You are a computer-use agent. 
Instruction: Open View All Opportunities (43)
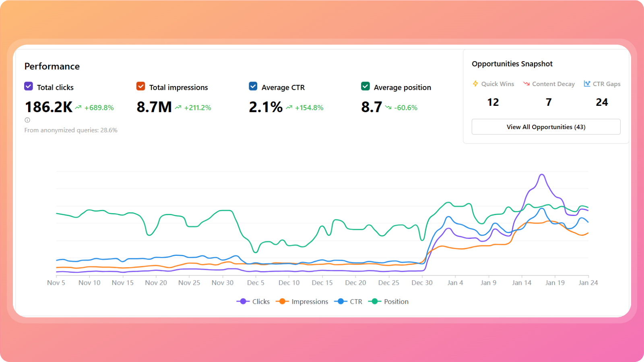click(x=546, y=127)
